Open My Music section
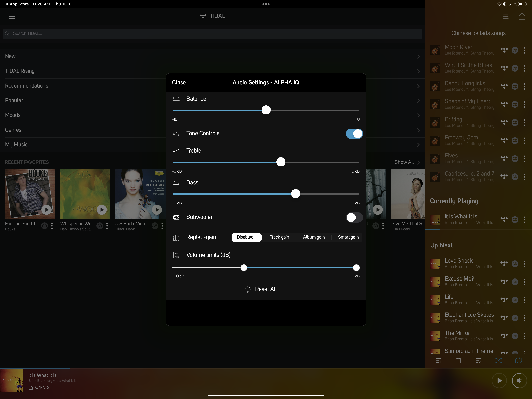The height and width of the screenshot is (399, 532). coord(212,145)
